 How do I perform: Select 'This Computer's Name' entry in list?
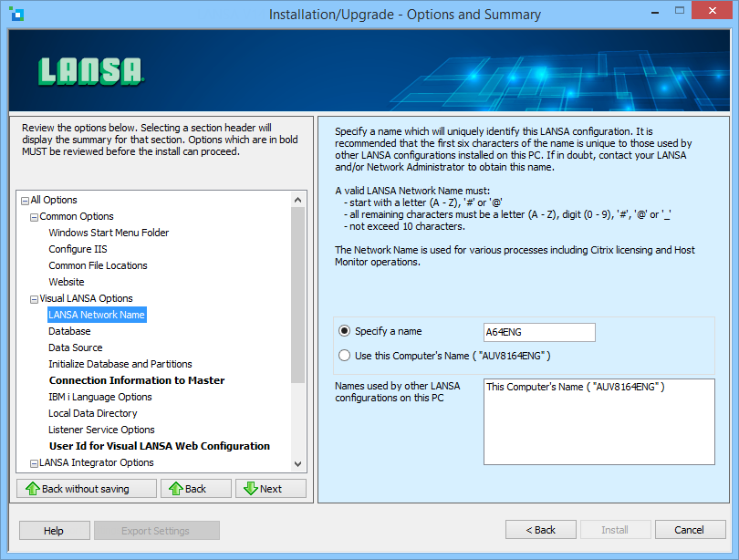click(x=576, y=387)
